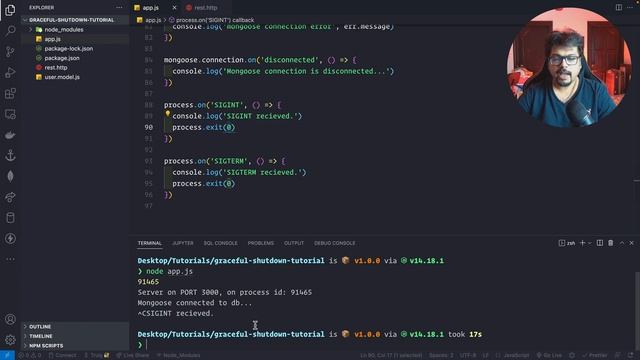Image resolution: width=640 pixels, height=360 pixels.
Task: Click the process.on('SIGINT') callback breadcrumb
Action: pyautogui.click(x=215, y=20)
